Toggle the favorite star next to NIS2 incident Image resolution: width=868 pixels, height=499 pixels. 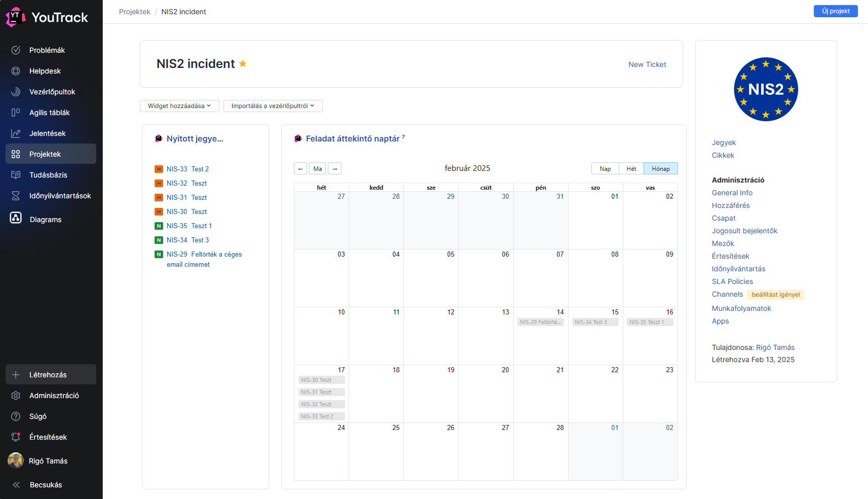(243, 64)
